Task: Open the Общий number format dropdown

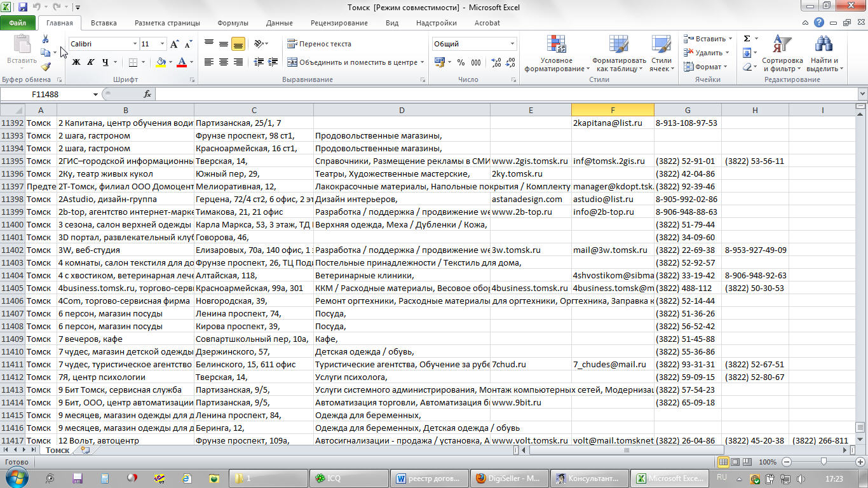Action: (x=512, y=44)
